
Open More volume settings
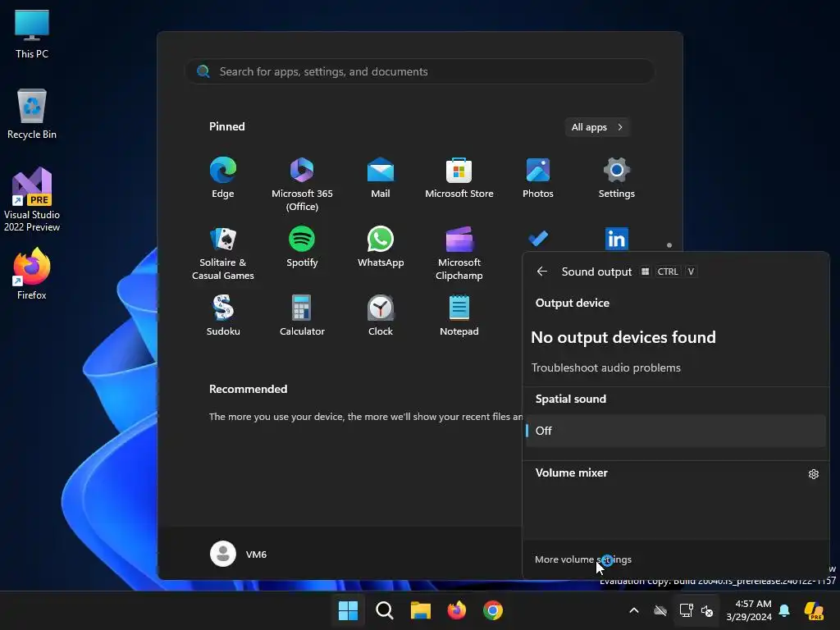tap(583, 559)
